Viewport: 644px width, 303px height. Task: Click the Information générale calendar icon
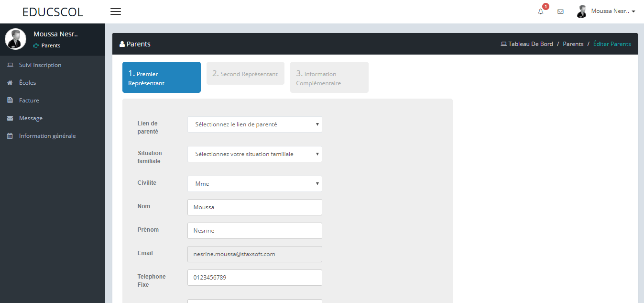pyautogui.click(x=10, y=136)
